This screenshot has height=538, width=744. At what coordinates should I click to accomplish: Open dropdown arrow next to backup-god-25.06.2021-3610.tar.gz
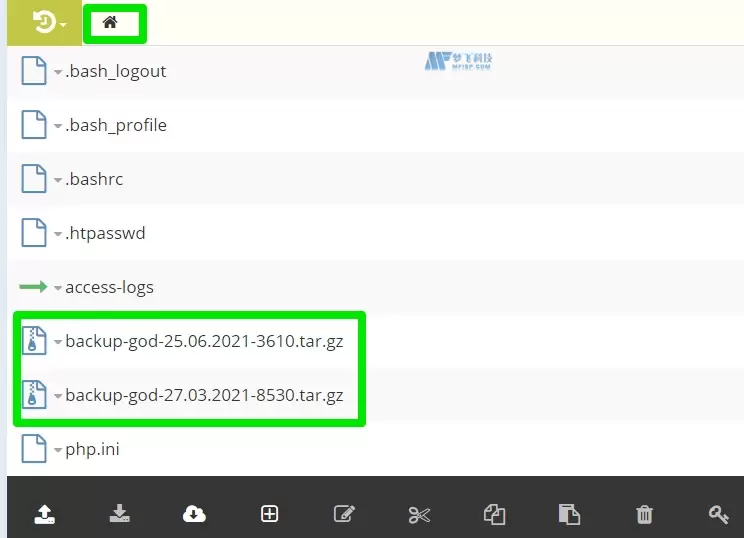pos(58,342)
